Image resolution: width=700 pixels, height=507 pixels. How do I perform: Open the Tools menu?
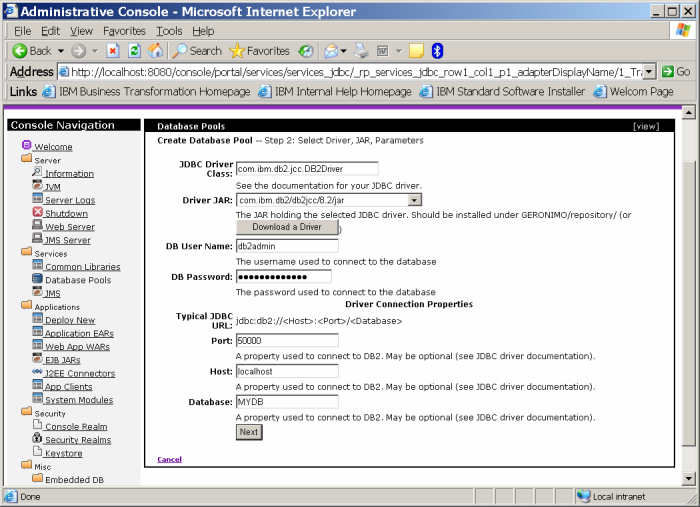click(169, 31)
